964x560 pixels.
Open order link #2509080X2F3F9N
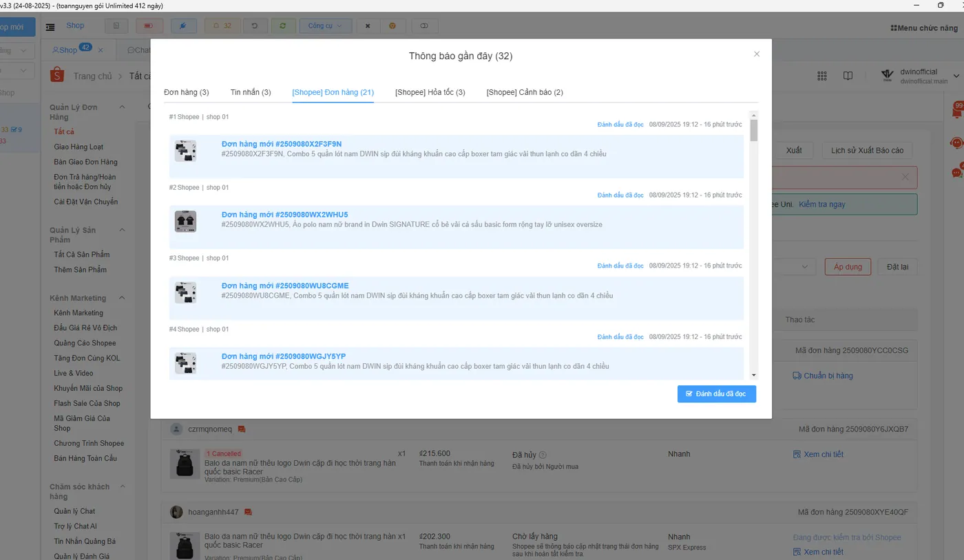coord(282,144)
